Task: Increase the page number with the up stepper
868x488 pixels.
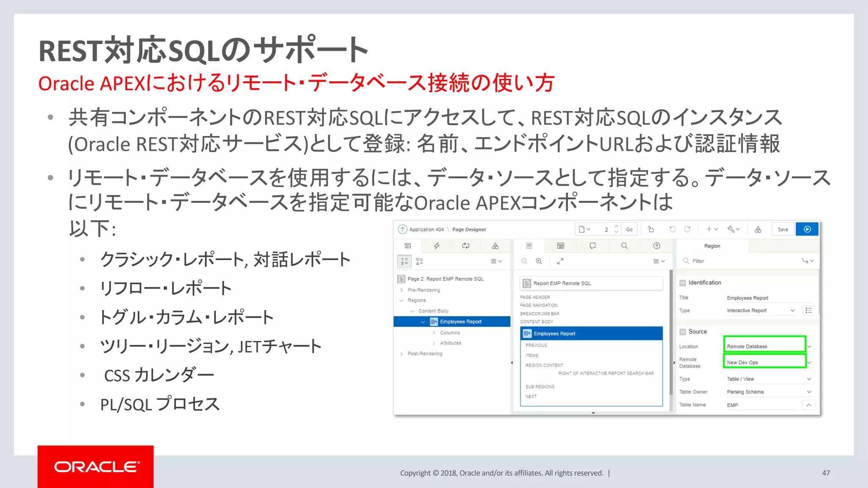Action: [616, 226]
